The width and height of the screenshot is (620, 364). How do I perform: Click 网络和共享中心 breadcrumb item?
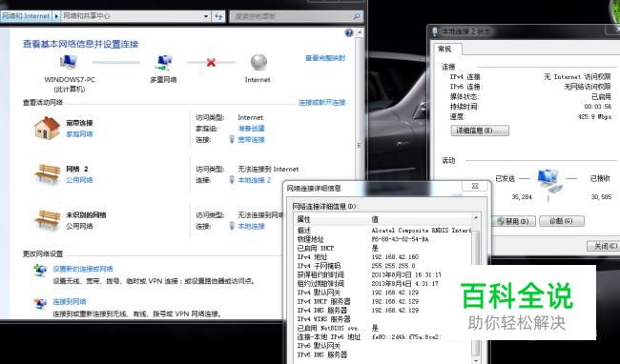(x=87, y=16)
